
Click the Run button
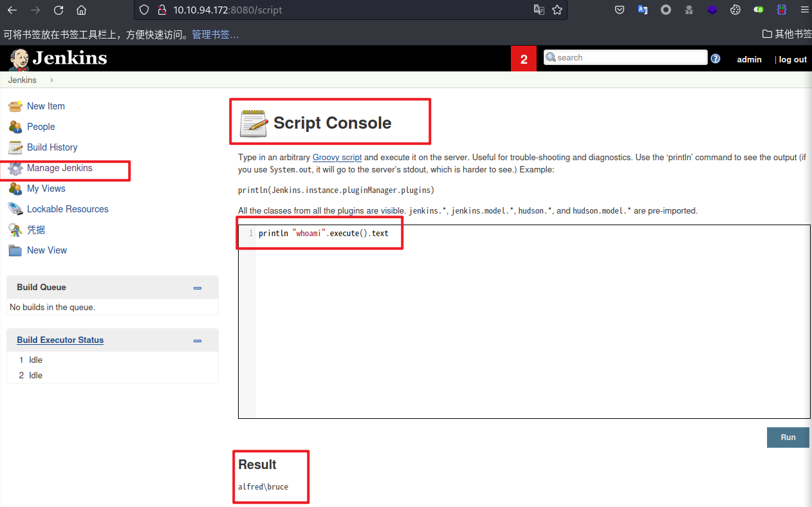[x=788, y=437]
